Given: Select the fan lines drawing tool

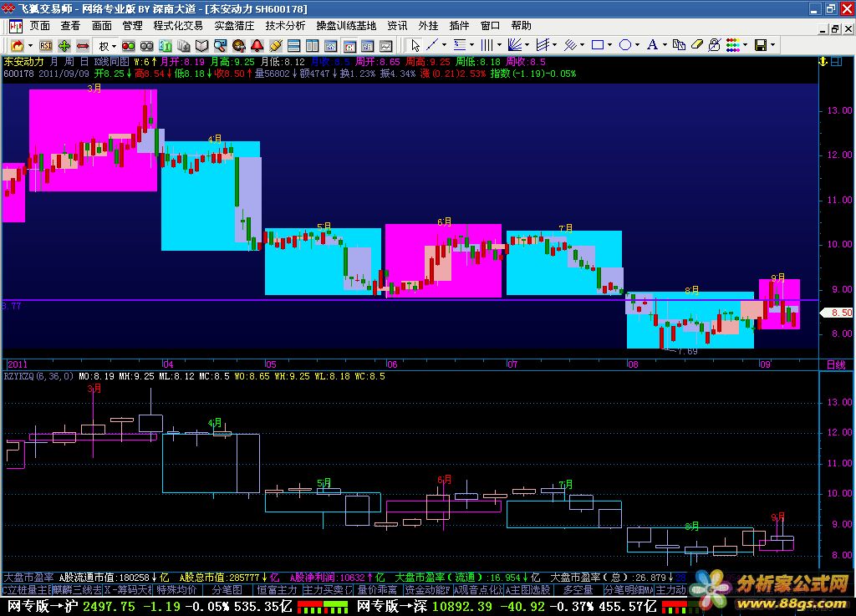Looking at the screenshot, I should (514, 45).
